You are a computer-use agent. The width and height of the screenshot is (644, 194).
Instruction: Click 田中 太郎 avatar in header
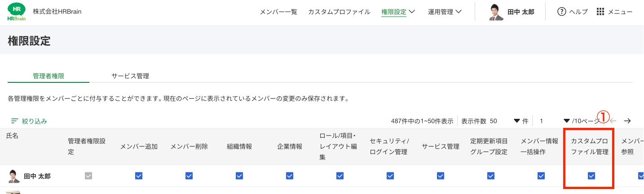click(496, 12)
